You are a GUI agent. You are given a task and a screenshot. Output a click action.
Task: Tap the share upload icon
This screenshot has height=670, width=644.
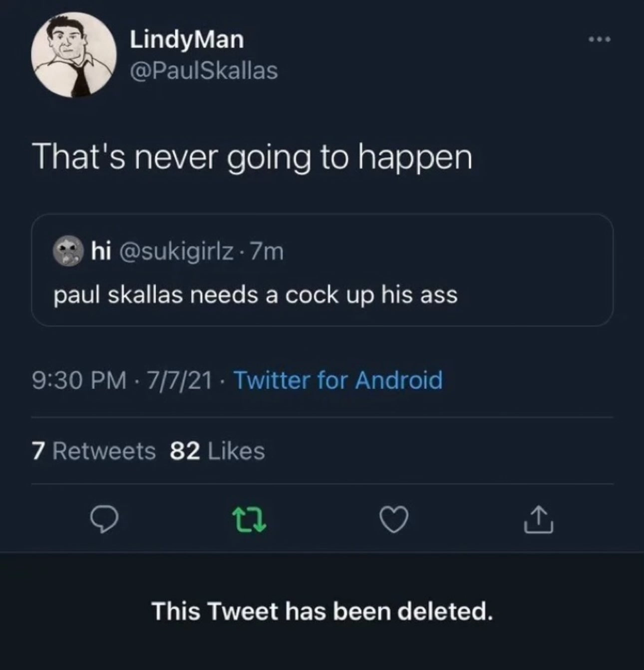pyautogui.click(x=538, y=519)
